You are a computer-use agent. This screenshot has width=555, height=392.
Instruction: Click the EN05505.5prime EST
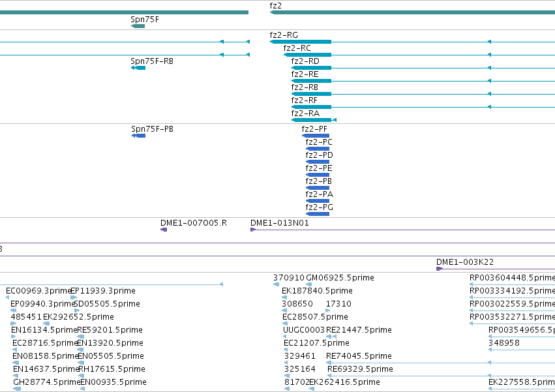pos(81,363)
